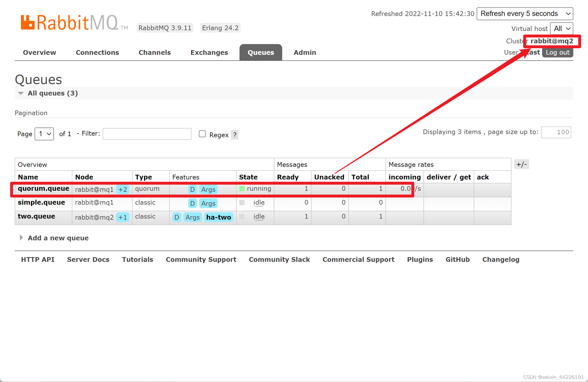Click the grey idle indicator of simple.queue

click(x=242, y=203)
